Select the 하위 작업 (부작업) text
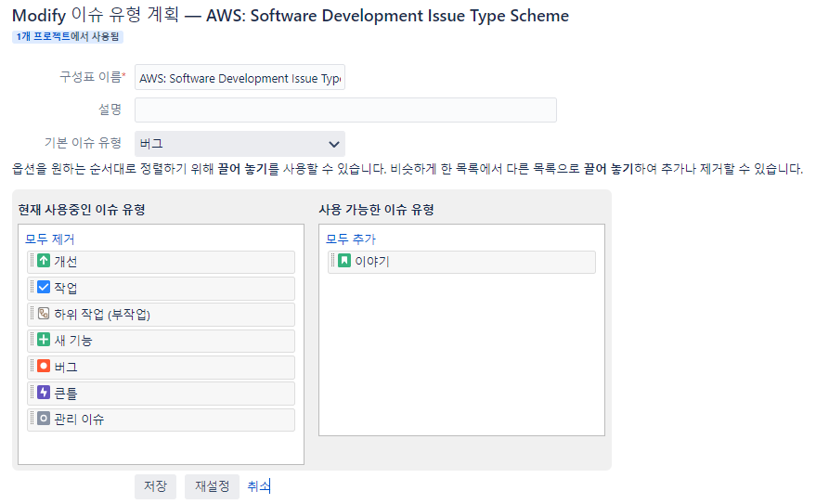The width and height of the screenshot is (829, 504). (x=102, y=314)
